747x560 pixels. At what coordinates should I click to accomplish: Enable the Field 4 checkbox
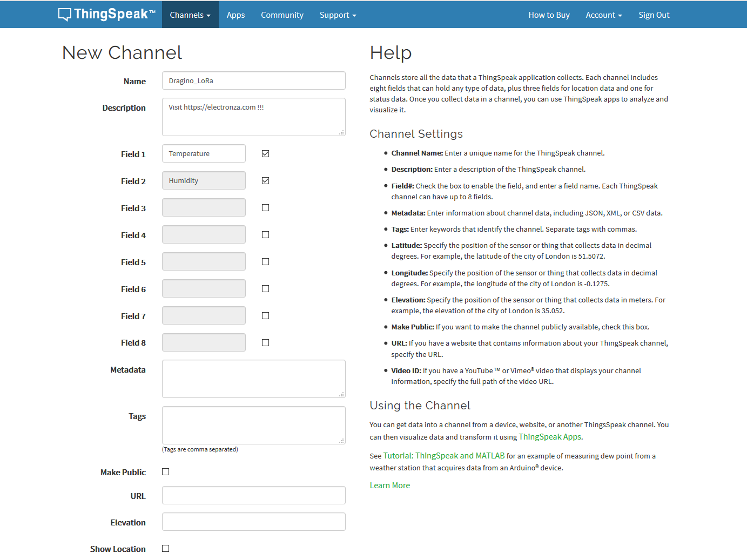(x=265, y=234)
